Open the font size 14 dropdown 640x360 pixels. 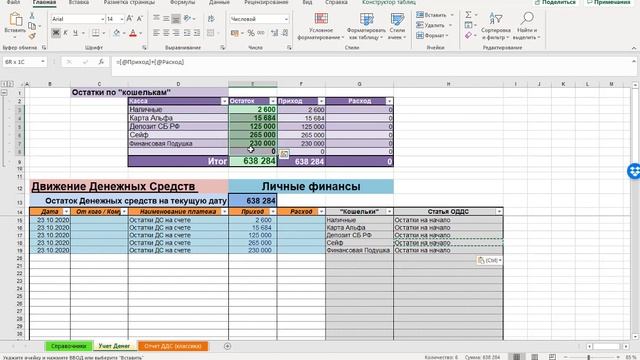122,19
